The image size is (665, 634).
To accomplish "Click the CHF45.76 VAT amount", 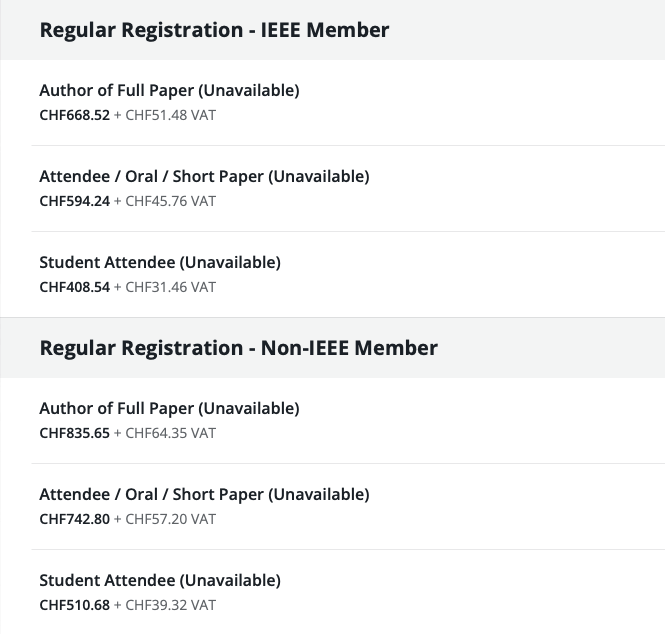I will (170, 201).
